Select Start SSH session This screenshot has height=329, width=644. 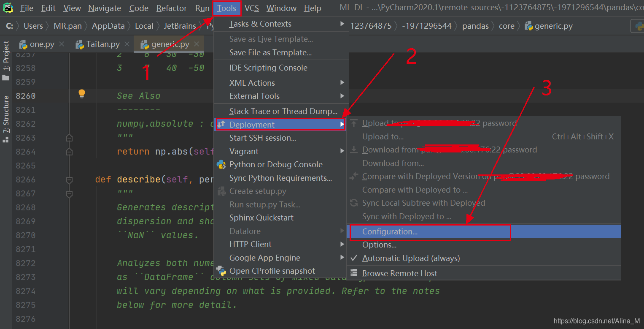coord(281,138)
